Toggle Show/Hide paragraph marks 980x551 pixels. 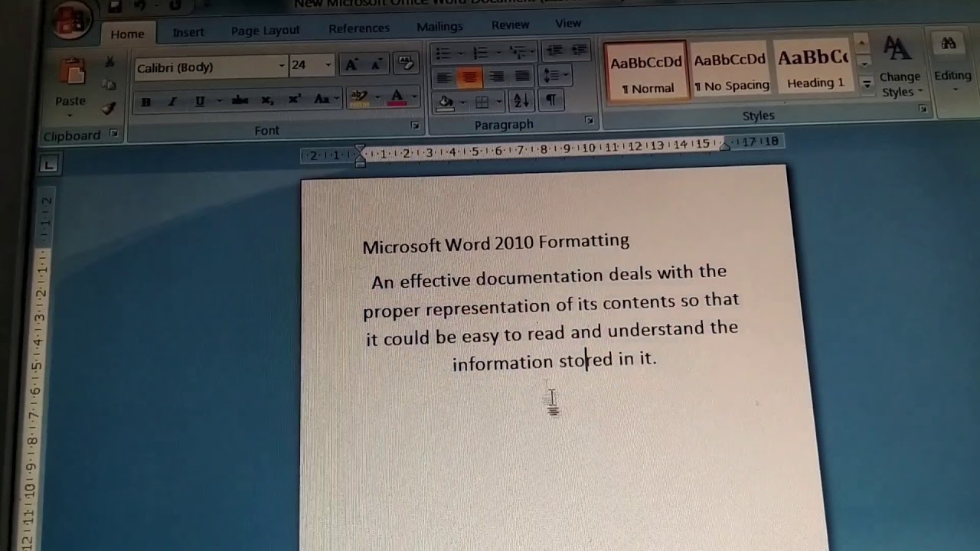[x=551, y=99]
